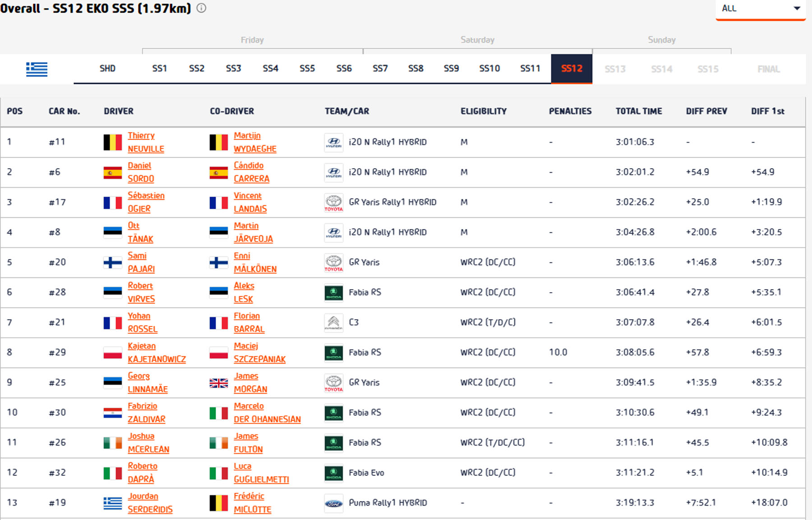Image resolution: width=812 pixels, height=520 pixels.
Task: Click Hyundai logo in Sordo's row
Action: coord(334,172)
